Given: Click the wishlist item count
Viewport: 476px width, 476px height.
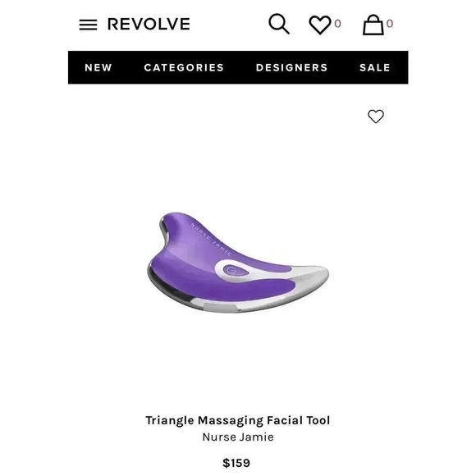Looking at the screenshot, I should pyautogui.click(x=337, y=23).
